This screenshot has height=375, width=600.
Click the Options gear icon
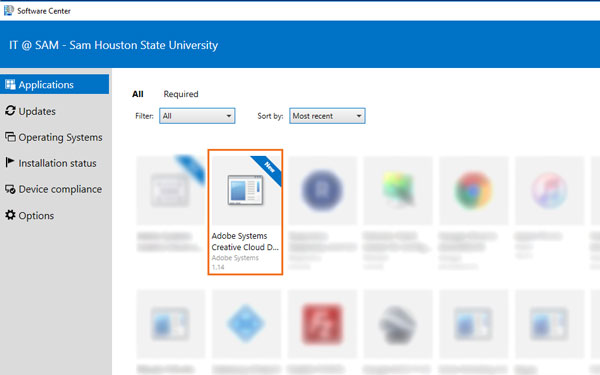point(10,215)
